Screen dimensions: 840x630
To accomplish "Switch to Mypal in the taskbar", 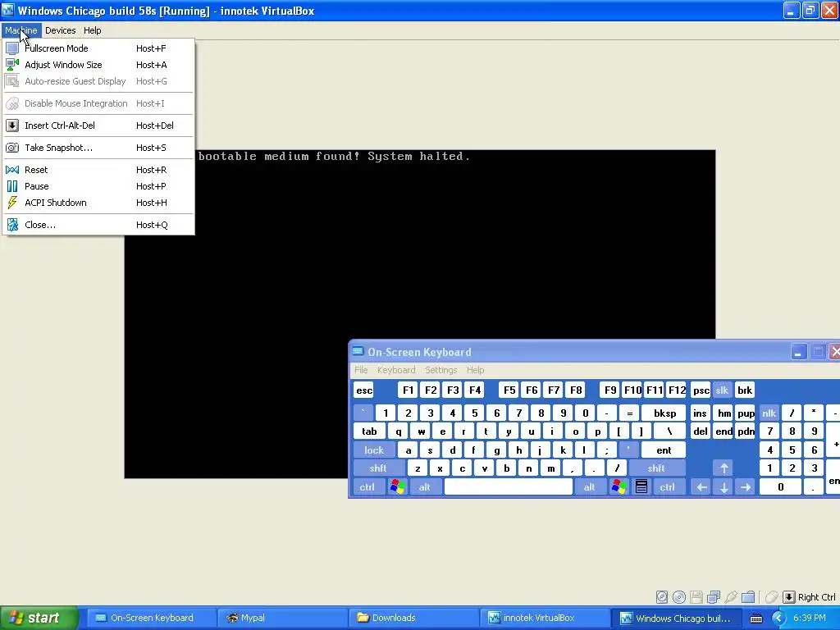I will pyautogui.click(x=283, y=619).
